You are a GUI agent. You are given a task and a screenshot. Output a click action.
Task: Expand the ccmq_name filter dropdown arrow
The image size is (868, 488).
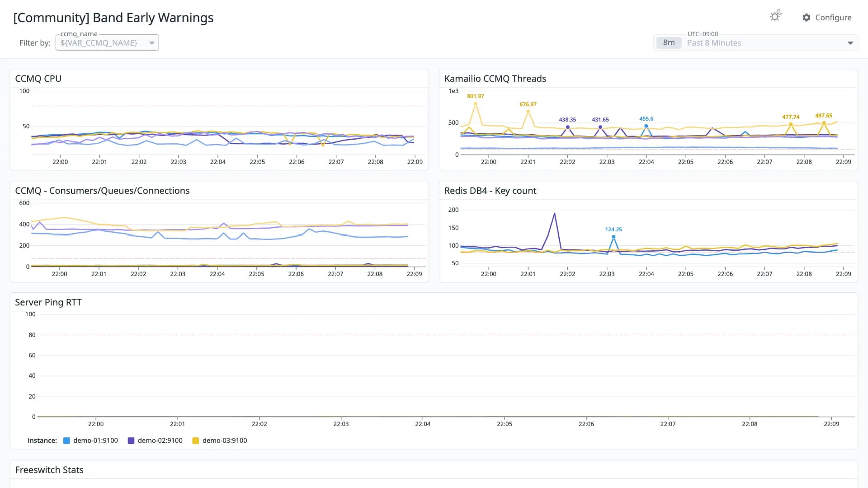tap(152, 43)
